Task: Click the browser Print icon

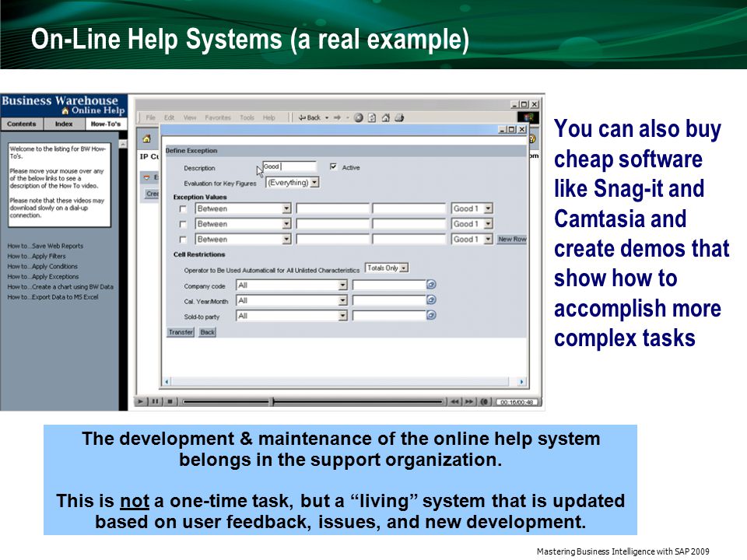Action: click(399, 117)
